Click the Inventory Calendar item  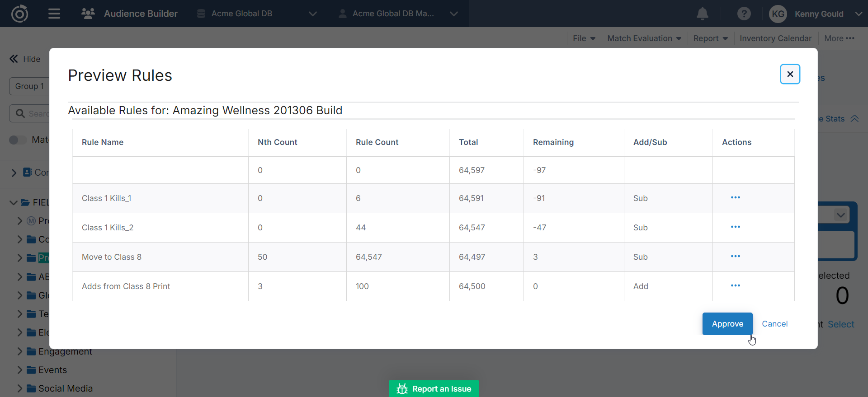775,38
